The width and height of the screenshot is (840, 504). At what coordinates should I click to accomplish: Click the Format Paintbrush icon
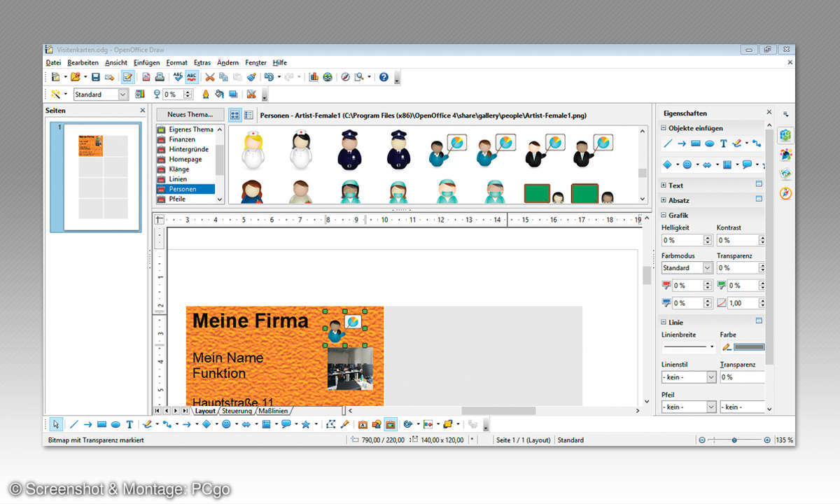point(251,77)
